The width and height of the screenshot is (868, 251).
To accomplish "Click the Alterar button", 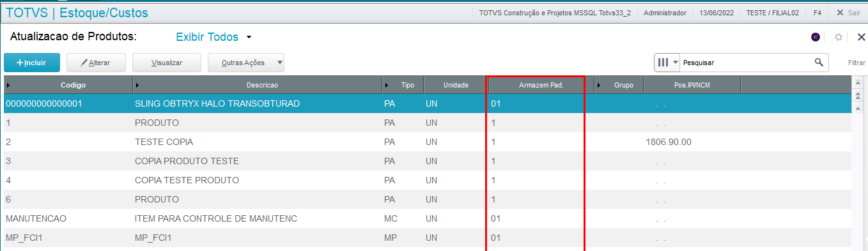I will [96, 63].
